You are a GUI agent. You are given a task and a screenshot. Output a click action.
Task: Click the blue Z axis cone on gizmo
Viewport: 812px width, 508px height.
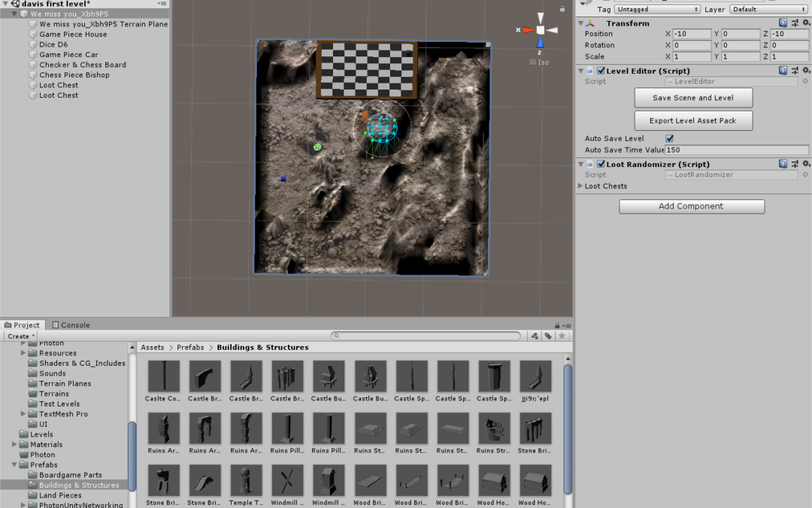[540, 44]
